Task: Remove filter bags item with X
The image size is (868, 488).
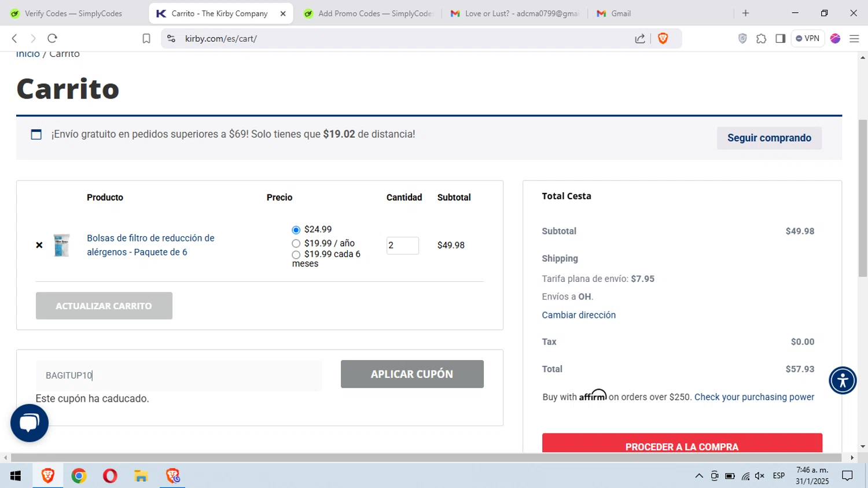Action: pyautogui.click(x=39, y=245)
